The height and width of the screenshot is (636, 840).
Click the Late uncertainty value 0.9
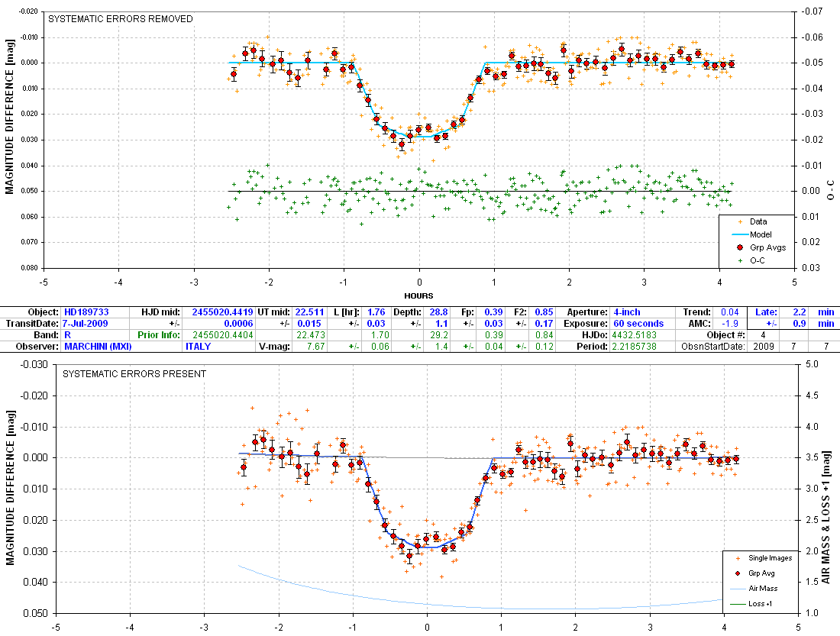pyautogui.click(x=800, y=324)
